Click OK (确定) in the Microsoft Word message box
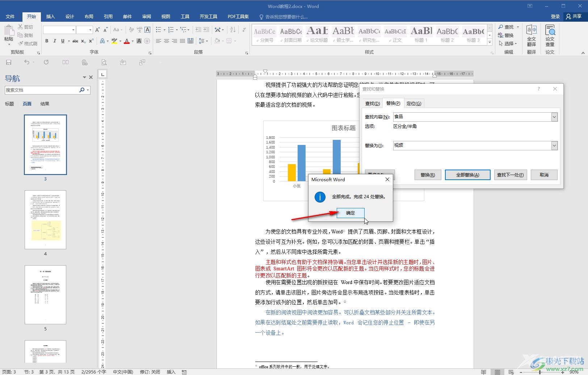The height and width of the screenshot is (375, 588). 350,213
